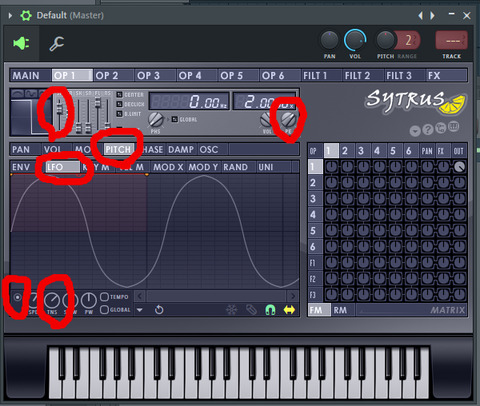Click the envelope reset circular arrow icon
The image size is (480, 406).
159,310
